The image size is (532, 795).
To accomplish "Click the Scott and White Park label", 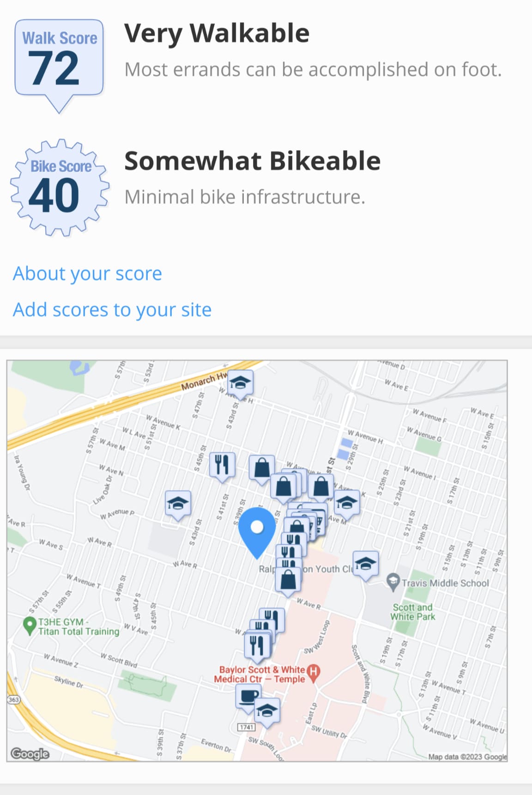I will (413, 612).
